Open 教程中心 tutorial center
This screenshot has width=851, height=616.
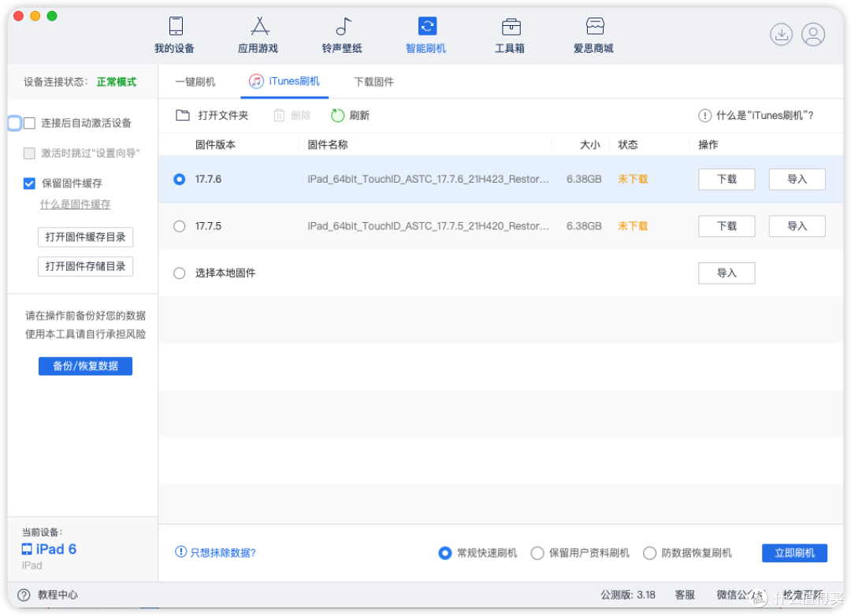(58, 596)
